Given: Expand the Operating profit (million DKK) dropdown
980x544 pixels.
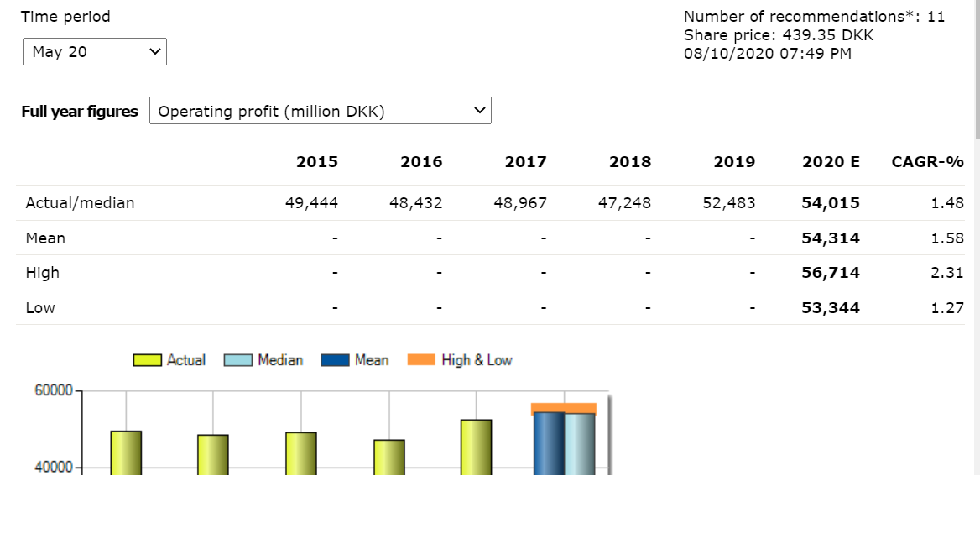Looking at the screenshot, I should coord(320,111).
